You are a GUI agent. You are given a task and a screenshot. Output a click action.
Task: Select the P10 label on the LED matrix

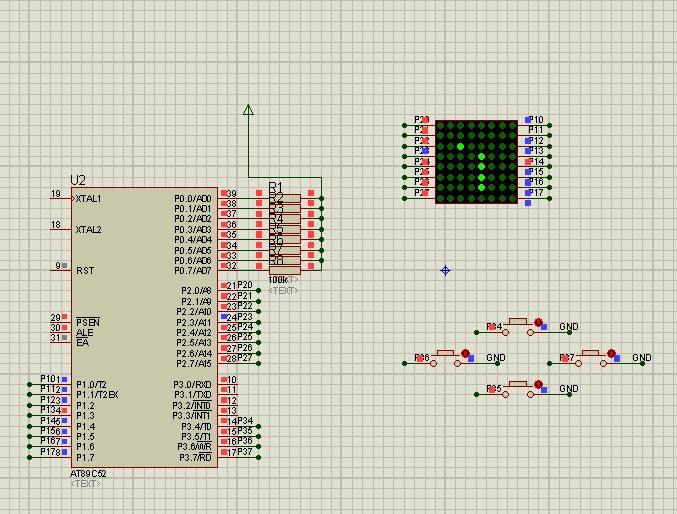[x=536, y=120]
